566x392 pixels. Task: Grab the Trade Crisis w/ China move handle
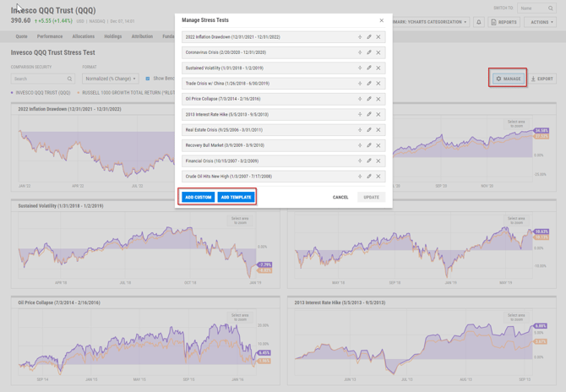click(x=360, y=84)
